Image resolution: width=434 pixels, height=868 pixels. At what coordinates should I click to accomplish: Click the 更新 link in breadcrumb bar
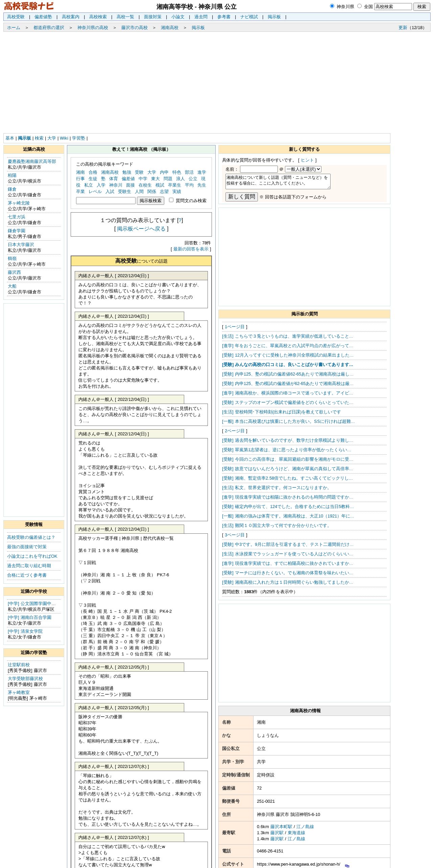[403, 28]
